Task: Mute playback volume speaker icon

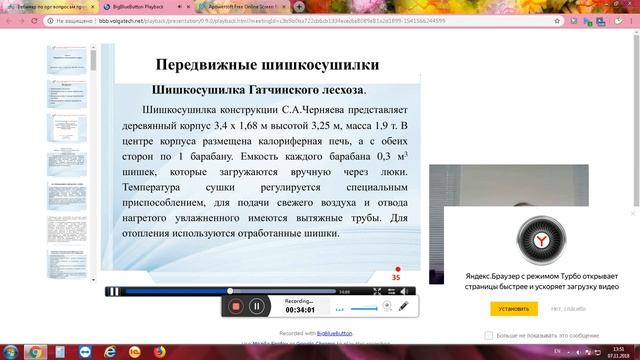Action: click(x=404, y=291)
